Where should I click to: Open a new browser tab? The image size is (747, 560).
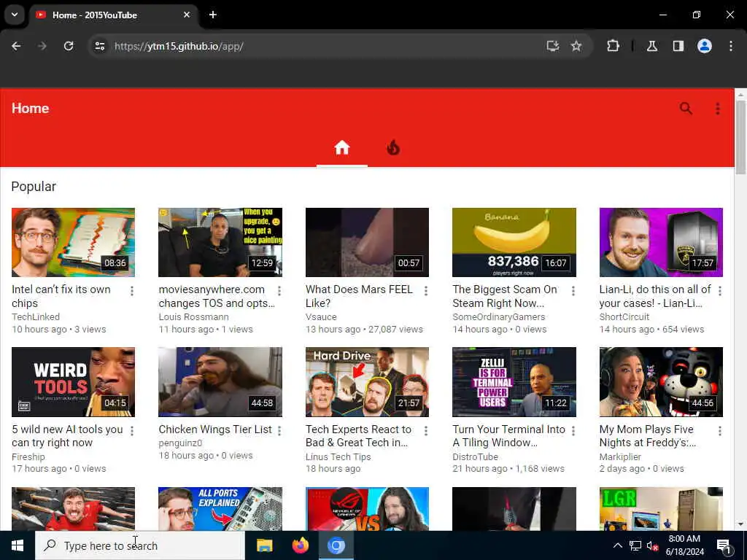point(213,15)
